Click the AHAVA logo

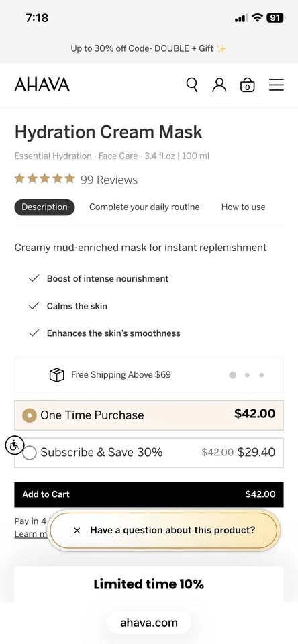(42, 85)
